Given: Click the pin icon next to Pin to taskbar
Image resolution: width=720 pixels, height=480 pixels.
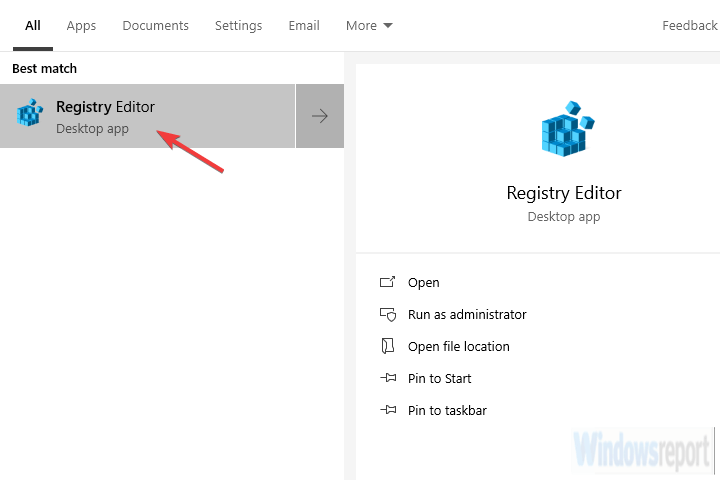Looking at the screenshot, I should click(388, 410).
